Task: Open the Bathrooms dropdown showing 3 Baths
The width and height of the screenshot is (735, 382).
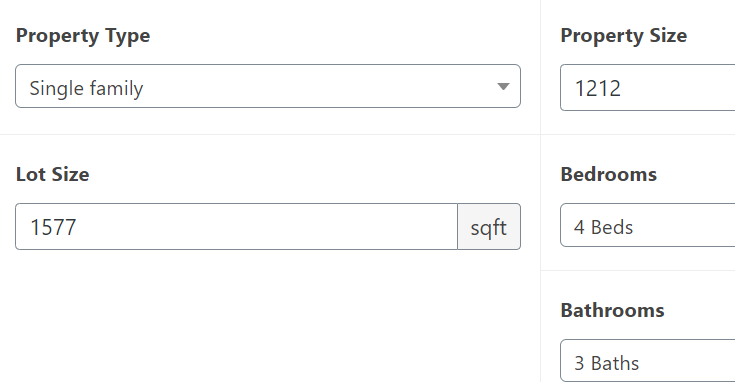Action: coord(647,360)
